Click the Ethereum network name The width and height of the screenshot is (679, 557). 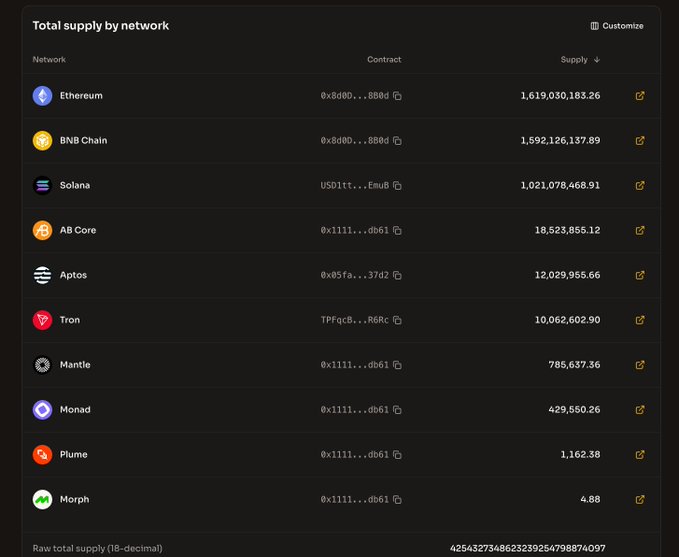tap(81, 96)
